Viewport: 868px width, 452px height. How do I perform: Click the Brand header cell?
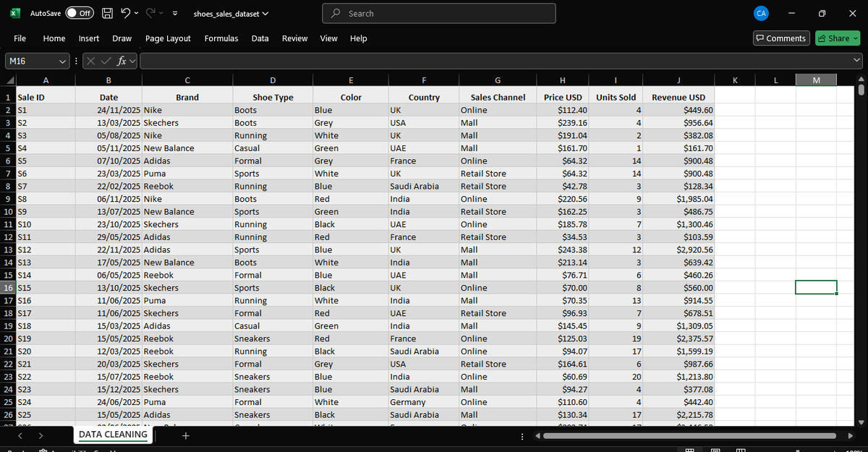187,97
